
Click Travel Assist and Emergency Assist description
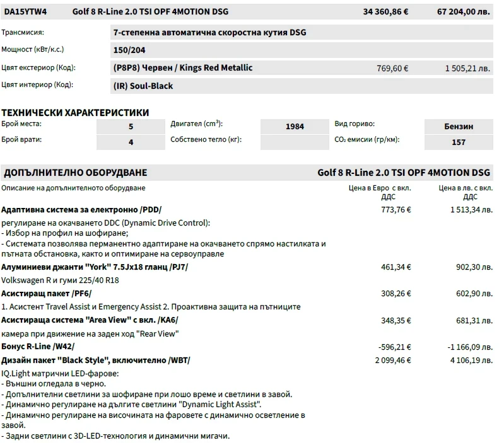pos(151,307)
